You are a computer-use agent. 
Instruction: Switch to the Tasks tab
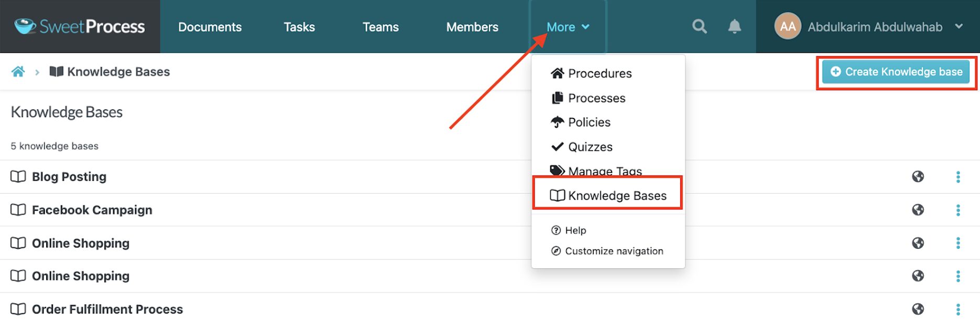pyautogui.click(x=299, y=27)
